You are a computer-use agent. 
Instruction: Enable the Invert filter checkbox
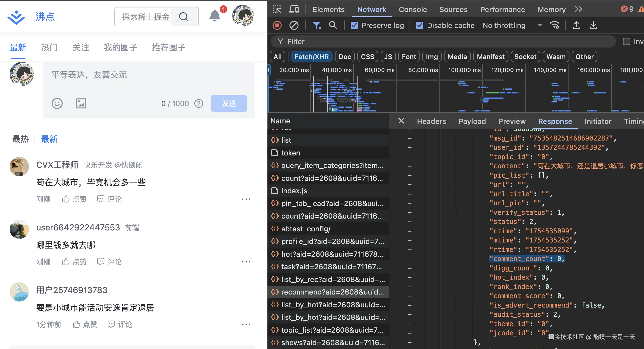click(626, 41)
